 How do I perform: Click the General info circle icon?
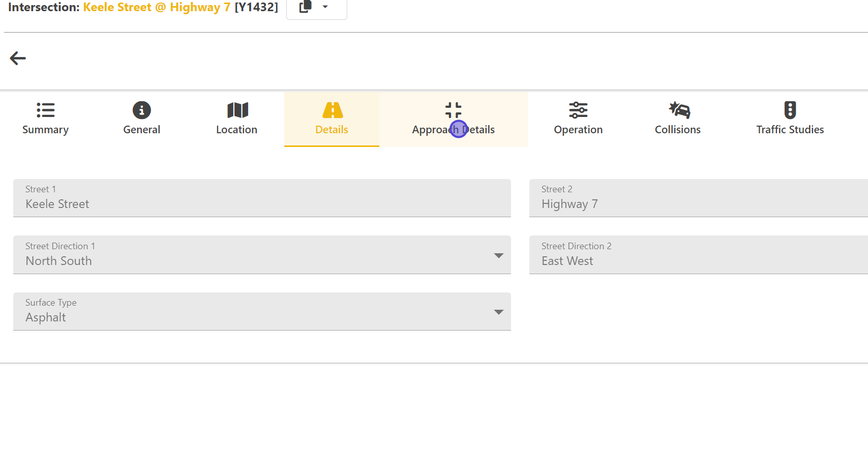coord(141,110)
